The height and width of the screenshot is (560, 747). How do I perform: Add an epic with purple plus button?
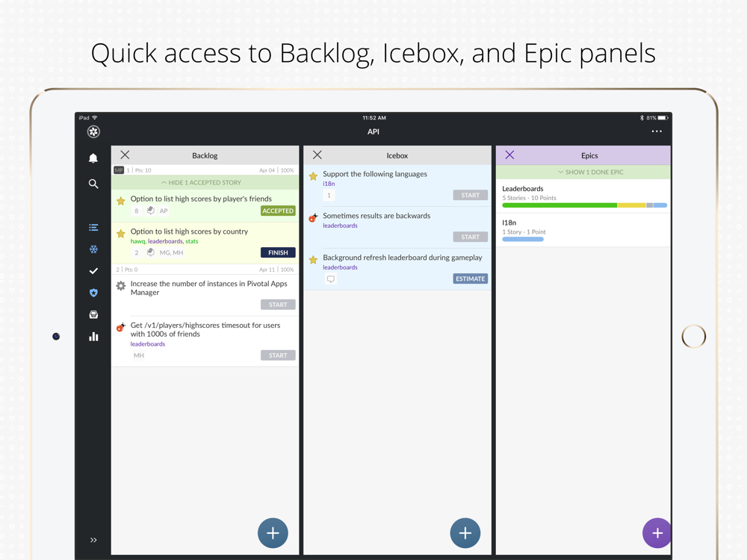(x=657, y=533)
